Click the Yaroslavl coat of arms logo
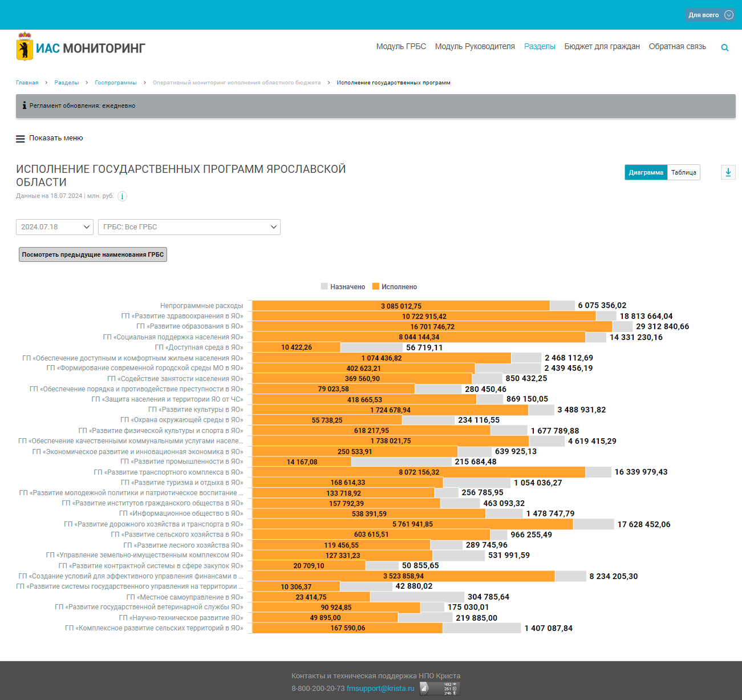The image size is (742, 700). click(24, 47)
